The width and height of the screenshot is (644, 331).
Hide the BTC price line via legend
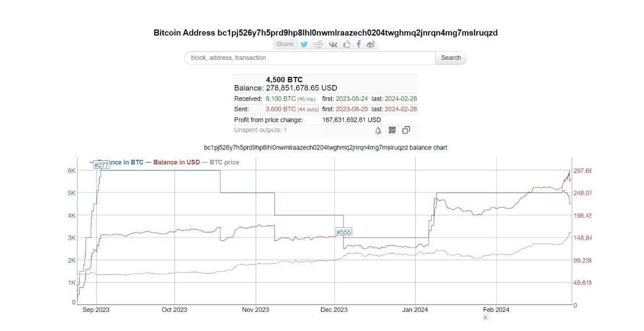[x=224, y=162]
